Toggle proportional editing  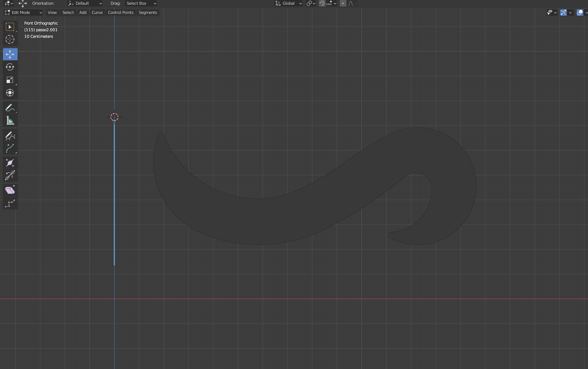343,3
